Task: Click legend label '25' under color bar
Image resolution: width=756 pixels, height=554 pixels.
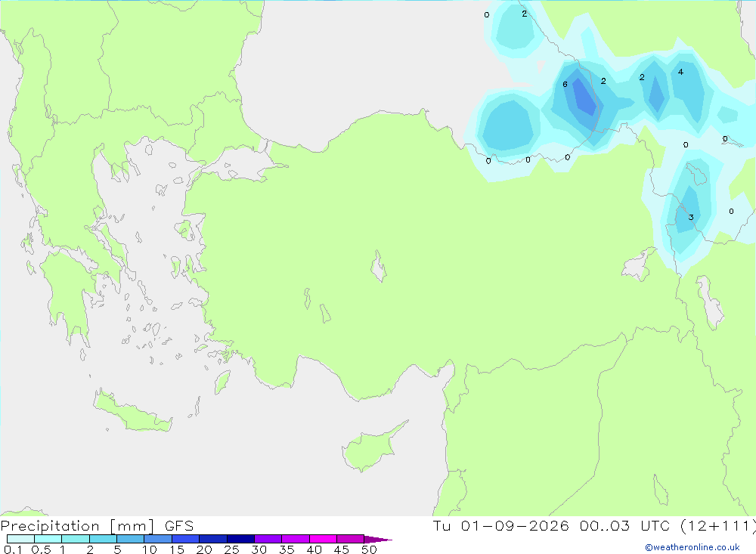Action: [x=231, y=549]
